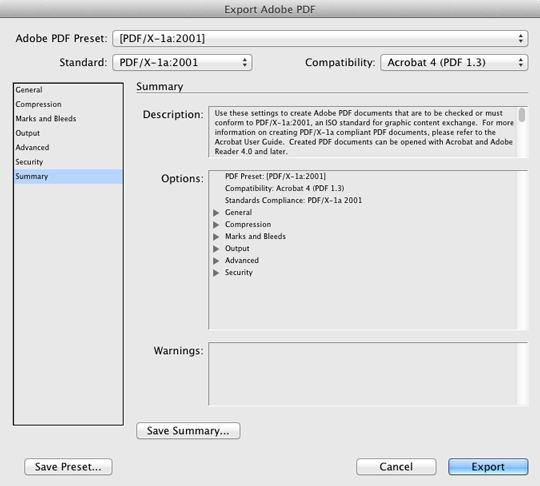Click the Export button

488,467
